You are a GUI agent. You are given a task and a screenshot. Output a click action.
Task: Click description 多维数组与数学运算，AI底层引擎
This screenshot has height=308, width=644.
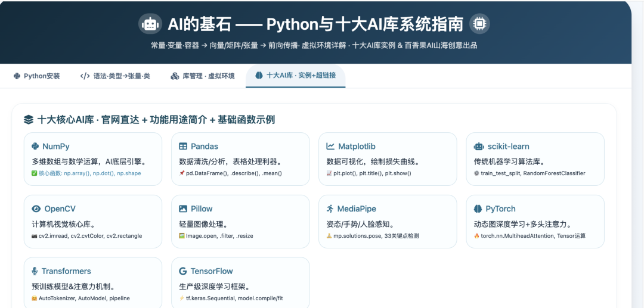(x=89, y=161)
